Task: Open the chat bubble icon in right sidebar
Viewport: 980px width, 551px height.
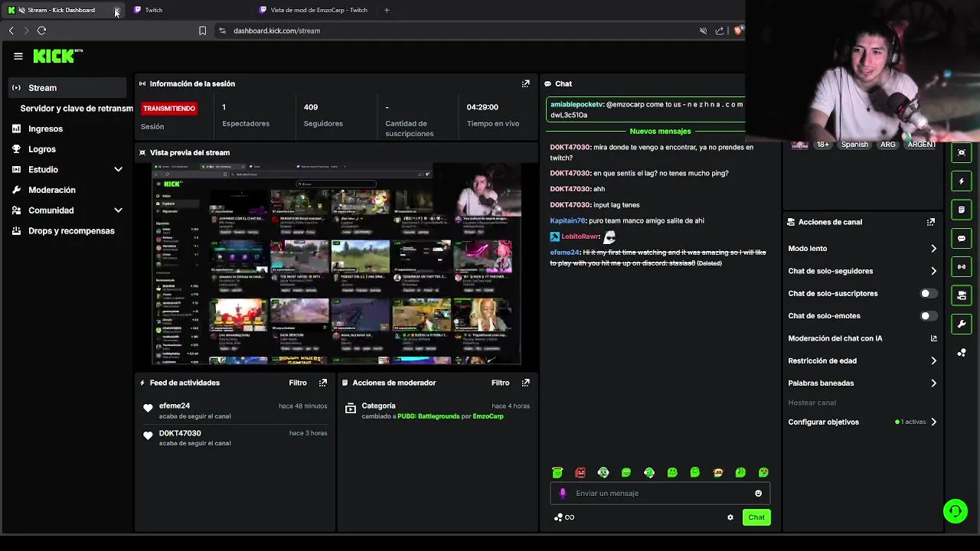Action: coord(962,238)
